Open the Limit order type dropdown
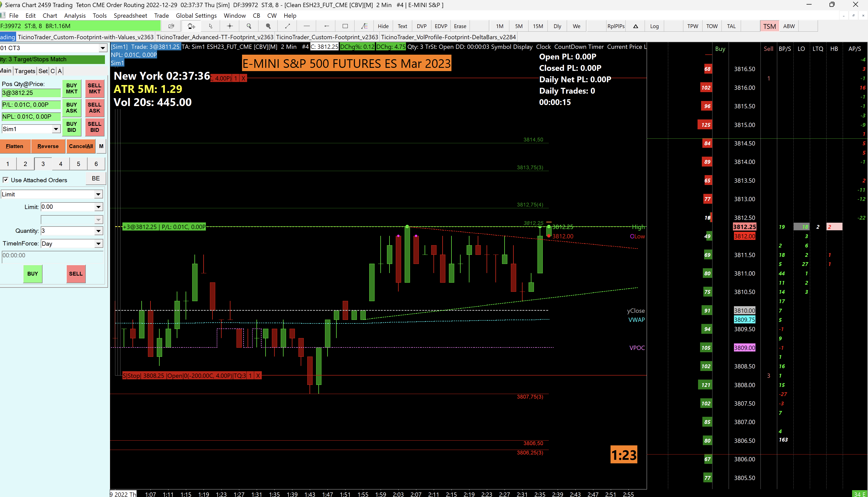868x497 pixels. (x=98, y=194)
